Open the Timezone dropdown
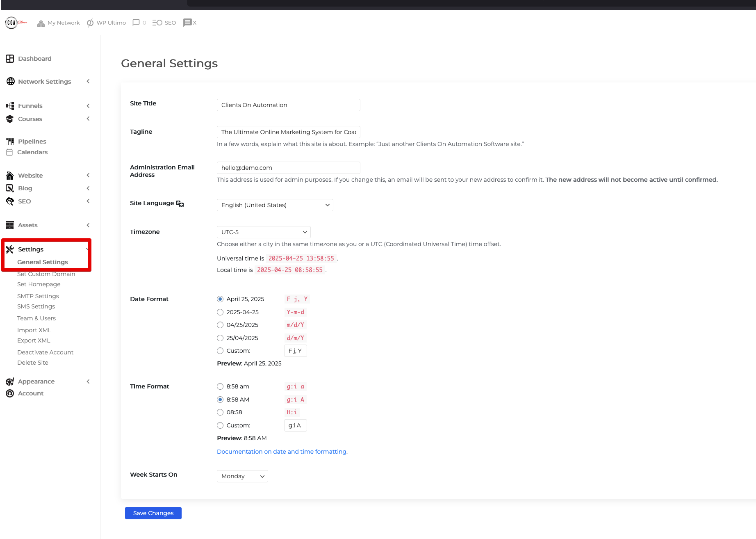This screenshot has width=756, height=539. click(264, 232)
